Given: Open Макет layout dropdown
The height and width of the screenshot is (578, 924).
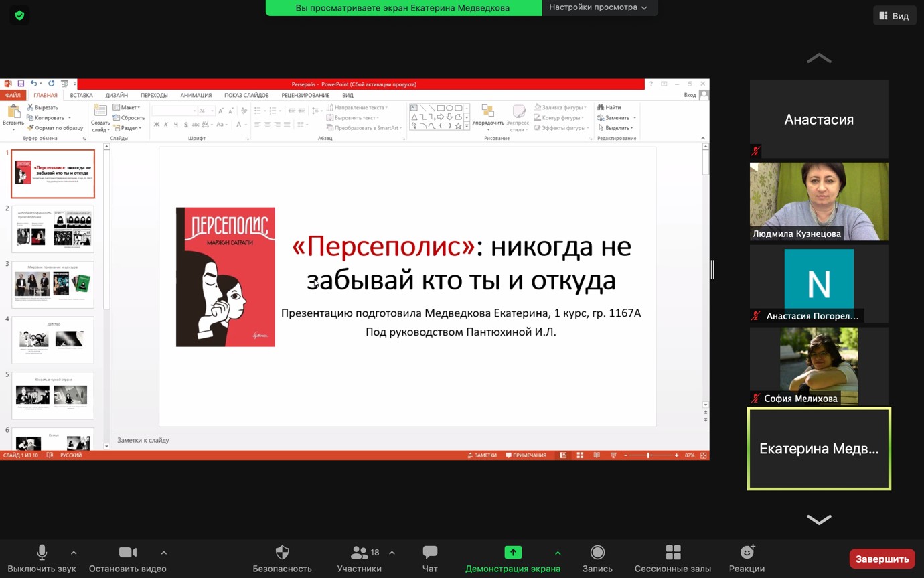Looking at the screenshot, I should coord(126,107).
